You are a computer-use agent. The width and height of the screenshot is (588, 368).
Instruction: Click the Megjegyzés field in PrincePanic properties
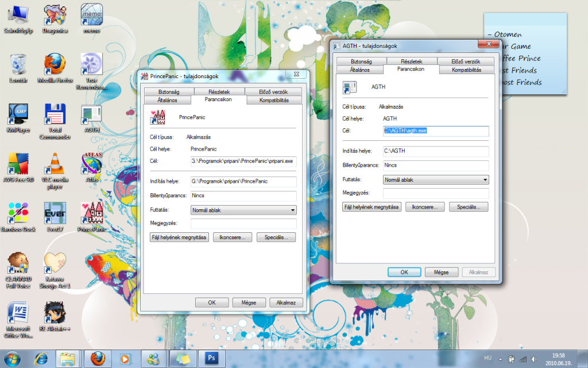pos(243,224)
